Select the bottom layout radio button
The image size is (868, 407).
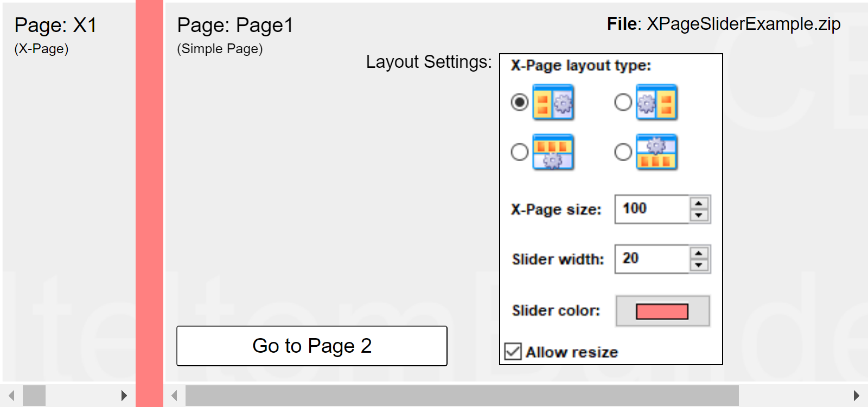click(623, 152)
